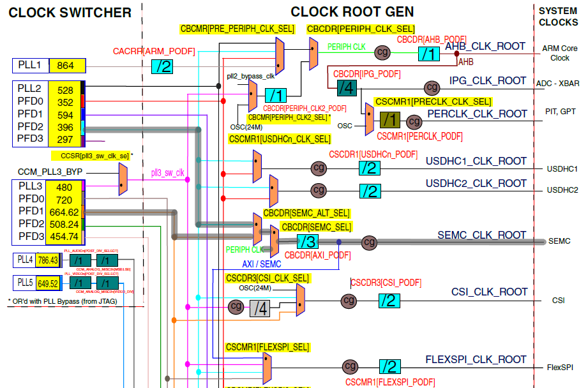
Task: Click the AHB_CLK_ROOT label
Action: (485, 47)
